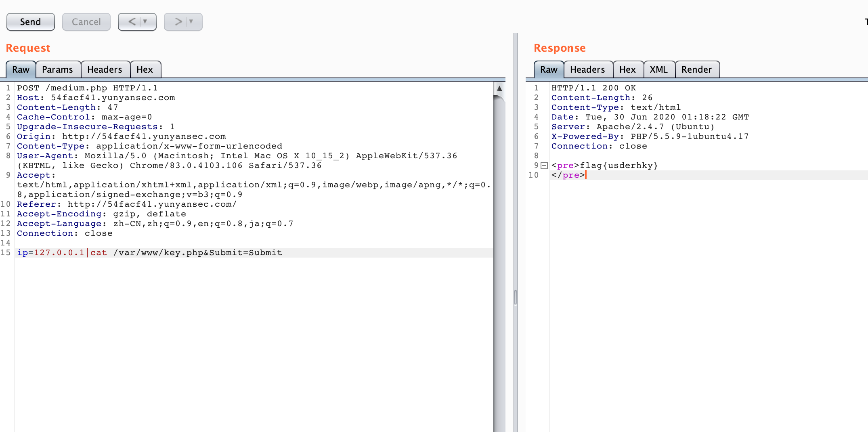Click the request scrollbar up arrow

pyautogui.click(x=499, y=88)
